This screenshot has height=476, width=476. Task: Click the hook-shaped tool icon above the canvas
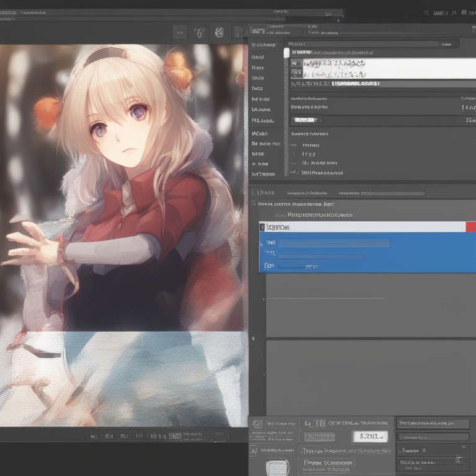click(199, 32)
